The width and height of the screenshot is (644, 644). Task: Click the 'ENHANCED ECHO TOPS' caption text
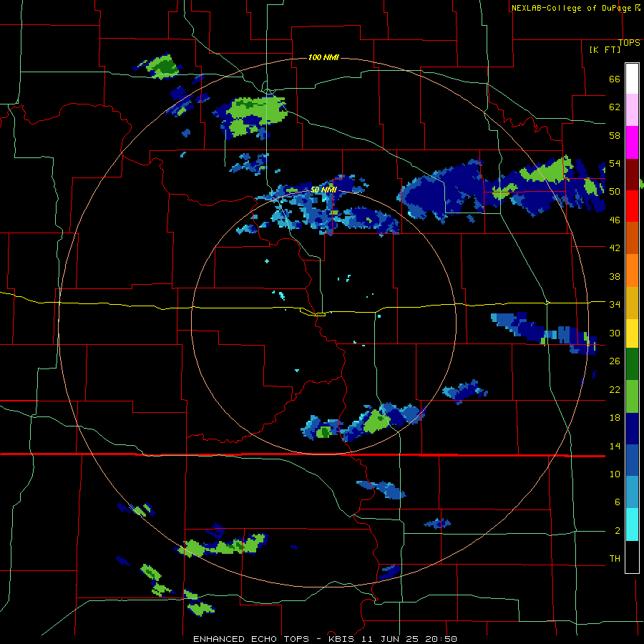(251, 639)
